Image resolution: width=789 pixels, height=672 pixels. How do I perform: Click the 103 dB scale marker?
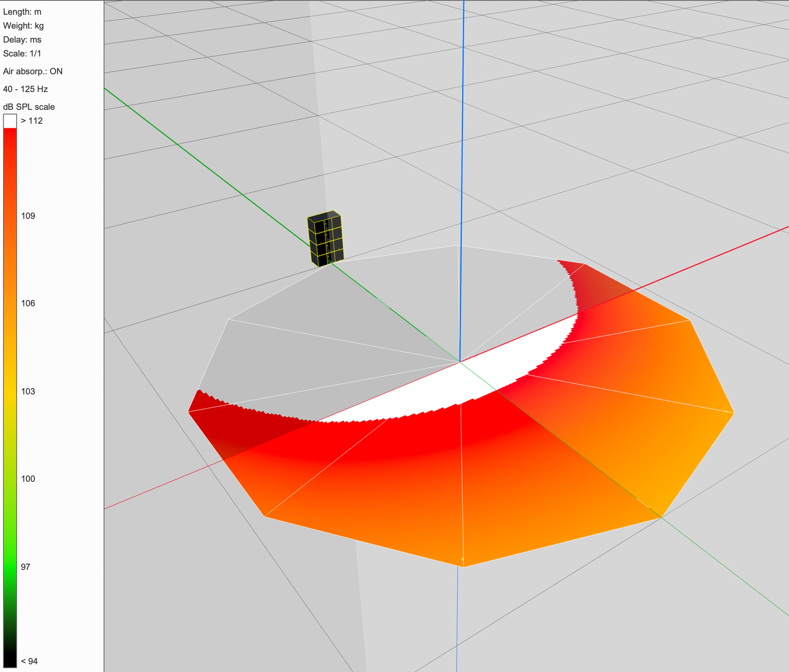pyautogui.click(x=28, y=391)
